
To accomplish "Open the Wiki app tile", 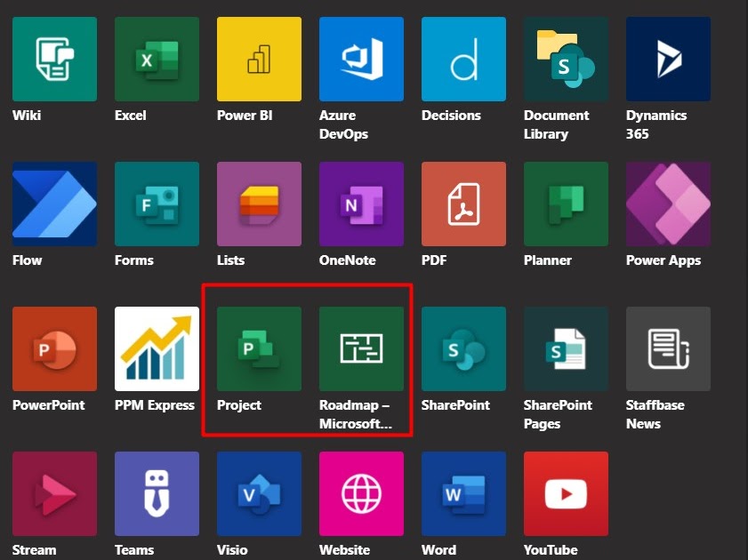I will [x=54, y=59].
